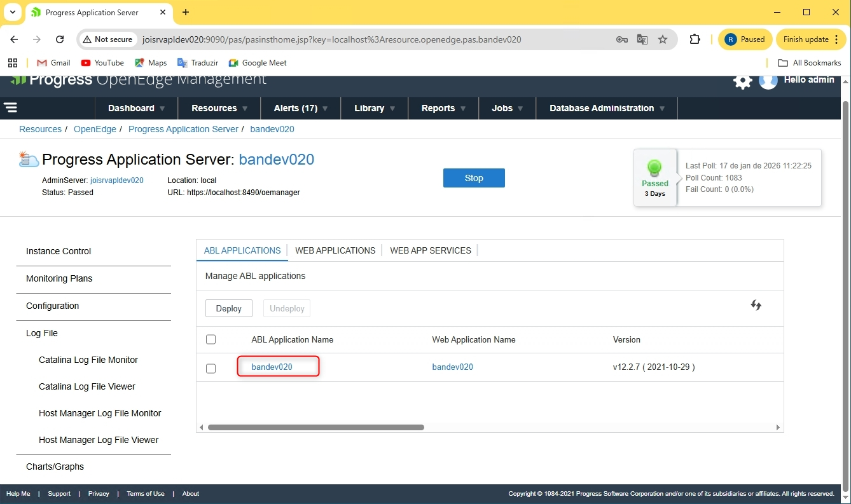Open Catalina Log File Monitor
Viewport: 851px width, 504px height.
coord(88,360)
